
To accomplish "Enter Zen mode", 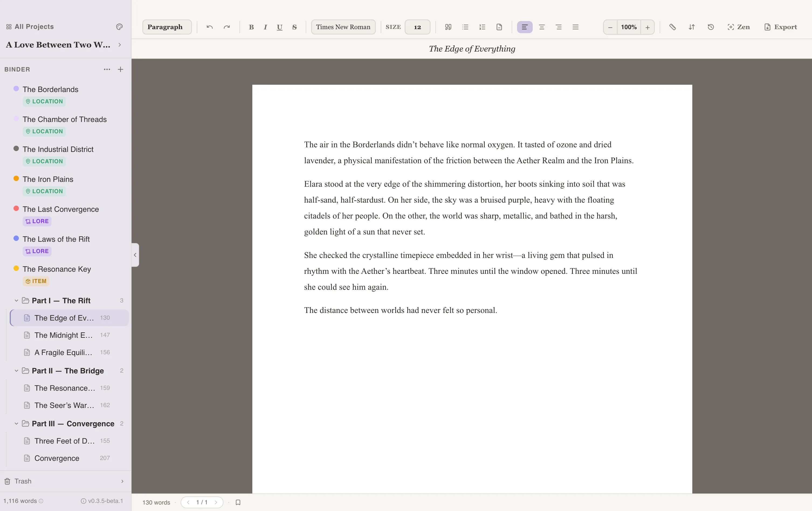I will [738, 27].
